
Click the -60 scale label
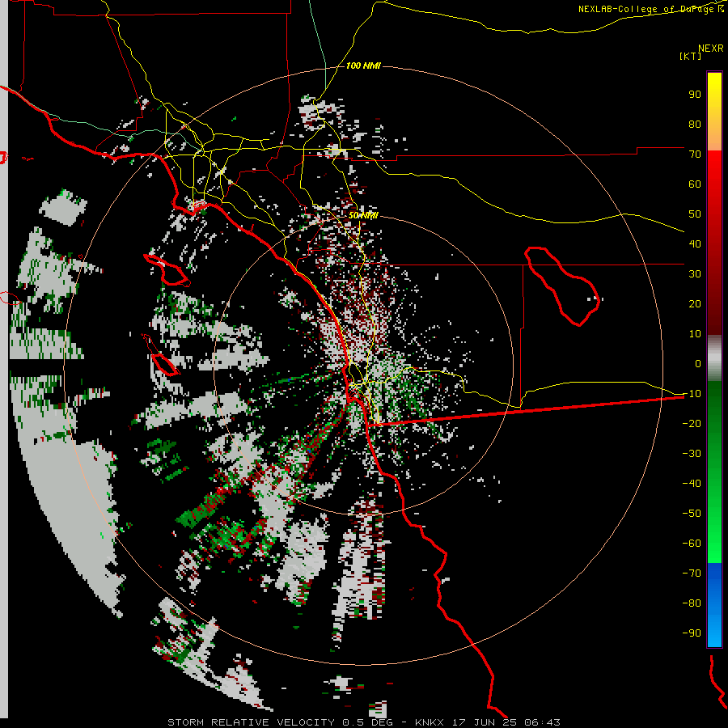(692, 544)
